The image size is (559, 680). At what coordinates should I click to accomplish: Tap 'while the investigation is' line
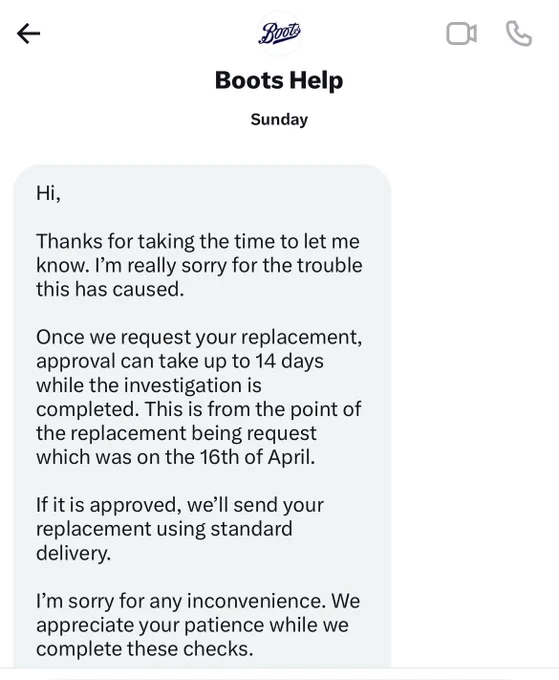click(149, 385)
